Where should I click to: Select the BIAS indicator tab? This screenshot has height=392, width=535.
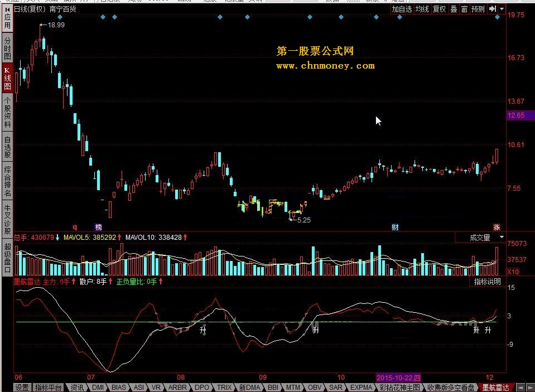119,388
